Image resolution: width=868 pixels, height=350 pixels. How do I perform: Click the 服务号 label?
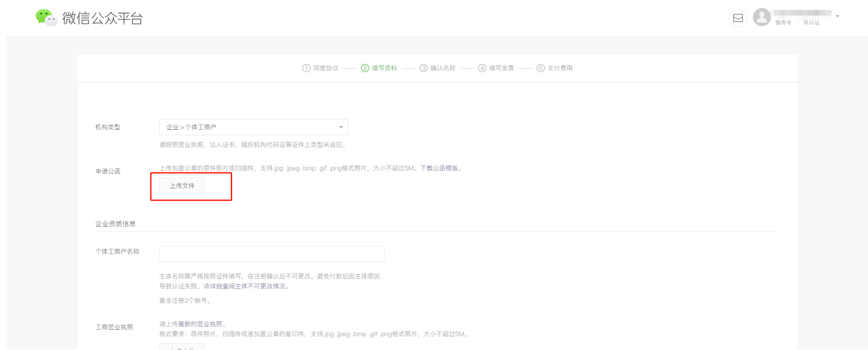[783, 23]
